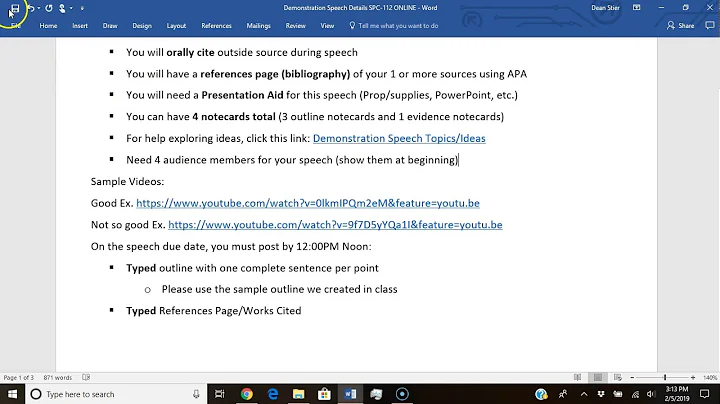This screenshot has height=404, width=720.
Task: Open Microsoft Edge from the taskbar
Action: (273, 394)
